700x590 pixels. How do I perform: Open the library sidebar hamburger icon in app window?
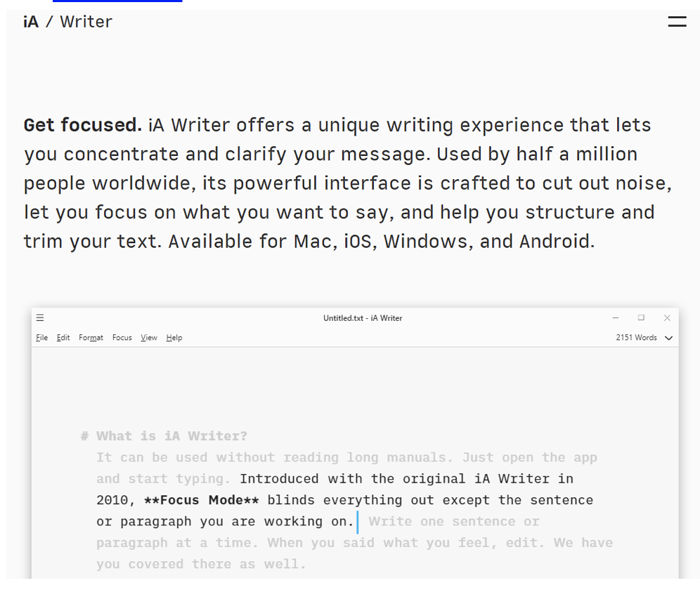[x=40, y=318]
